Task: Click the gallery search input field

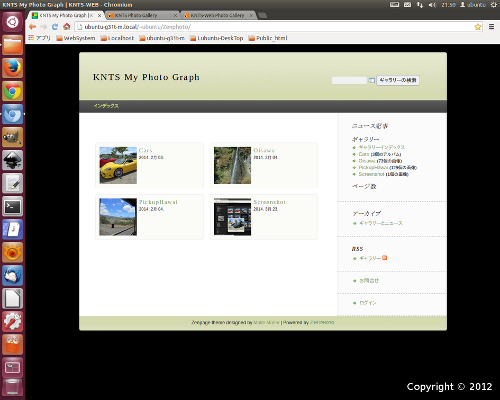Action: point(349,80)
